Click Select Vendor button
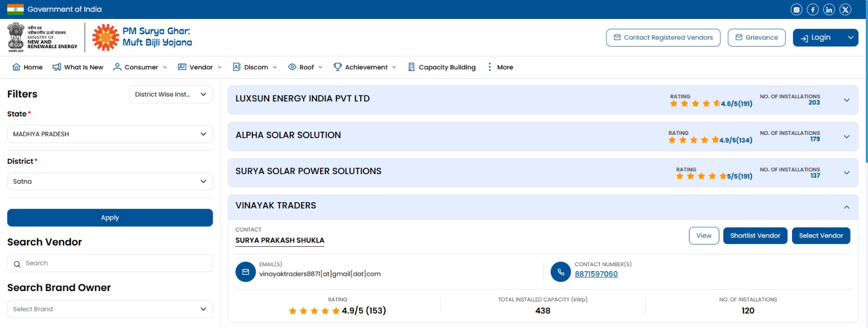This screenshot has height=328, width=868. (x=821, y=236)
